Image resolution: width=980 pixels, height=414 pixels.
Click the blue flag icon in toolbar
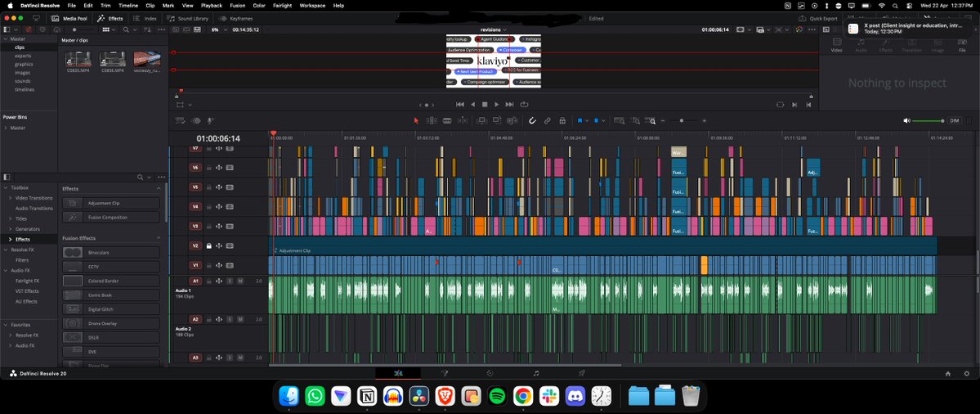580,121
